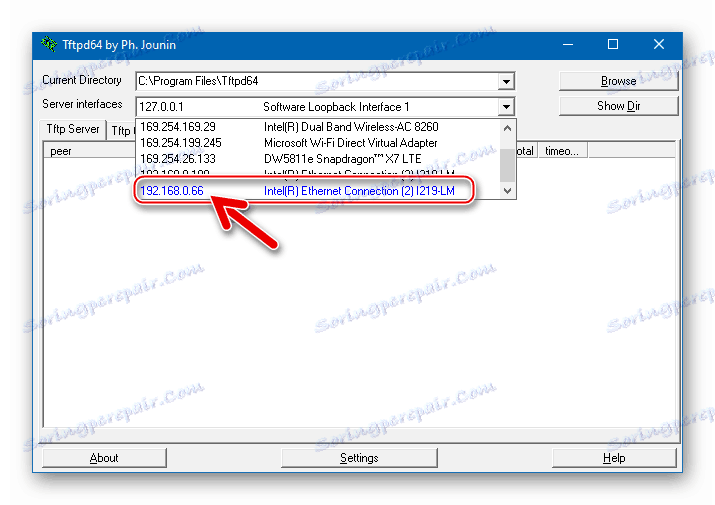715x505 pixels.
Task: Open the Settings button
Action: click(x=359, y=458)
